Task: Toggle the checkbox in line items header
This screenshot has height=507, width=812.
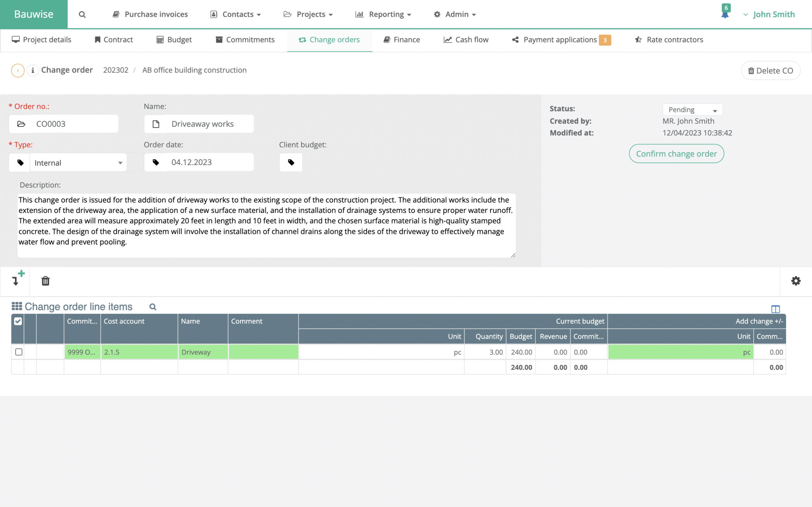Action: 17,321
